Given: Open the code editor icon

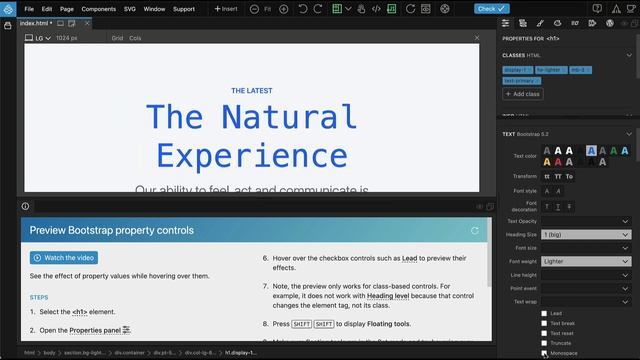Looking at the screenshot, I should click(376, 9).
